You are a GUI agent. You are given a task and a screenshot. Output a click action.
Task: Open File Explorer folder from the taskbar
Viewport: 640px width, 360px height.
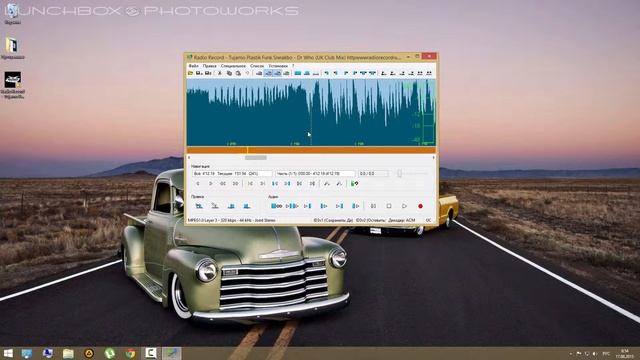point(68,353)
